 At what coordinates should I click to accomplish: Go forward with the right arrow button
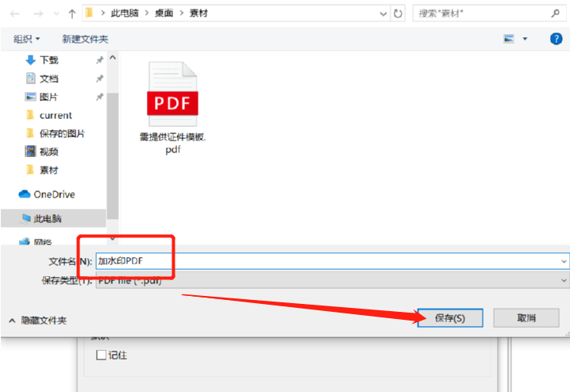tap(38, 13)
